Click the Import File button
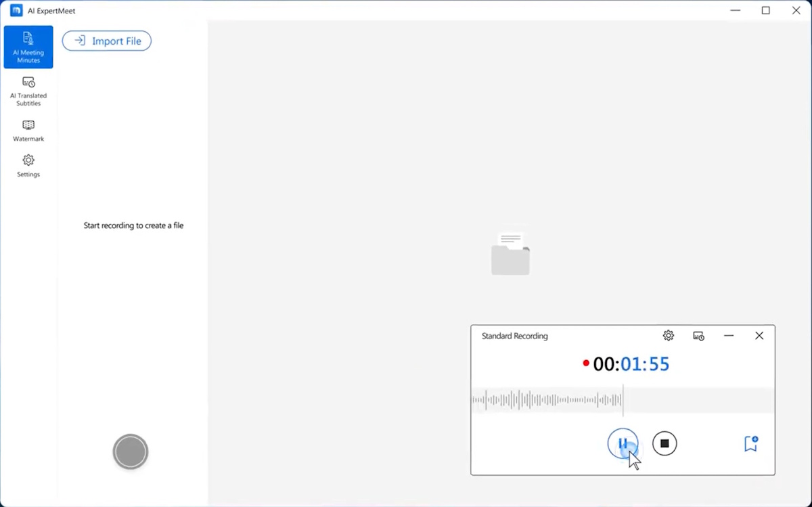This screenshot has height=507, width=812. (107, 41)
